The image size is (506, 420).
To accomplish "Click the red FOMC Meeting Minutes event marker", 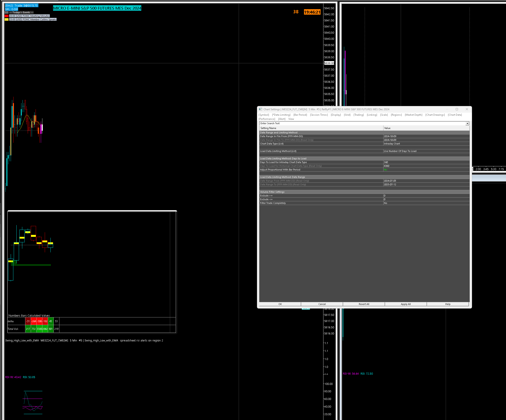I will [7, 16].
